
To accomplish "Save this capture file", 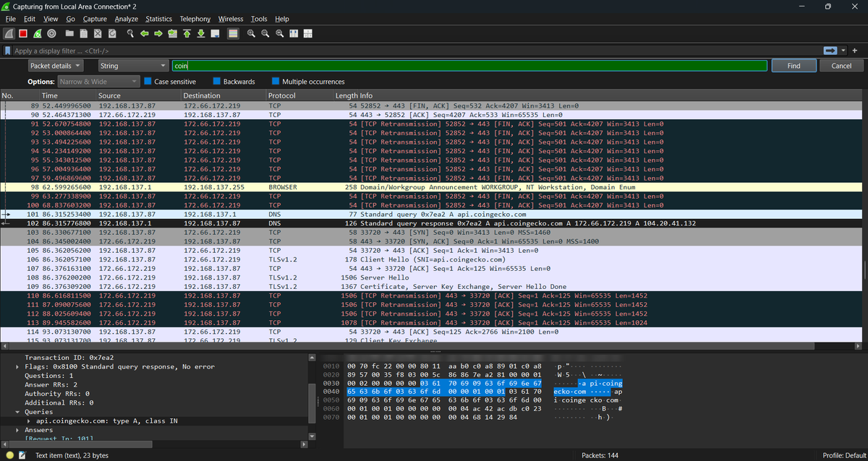I will pyautogui.click(x=84, y=33).
